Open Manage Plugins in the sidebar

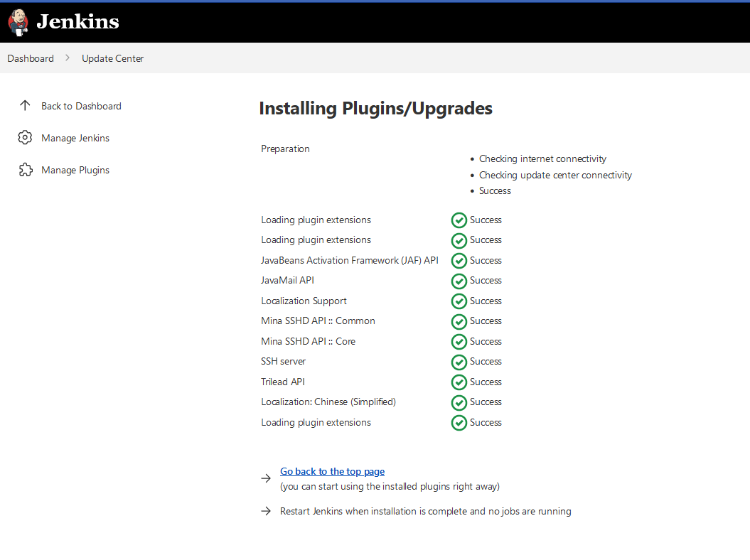(x=75, y=171)
